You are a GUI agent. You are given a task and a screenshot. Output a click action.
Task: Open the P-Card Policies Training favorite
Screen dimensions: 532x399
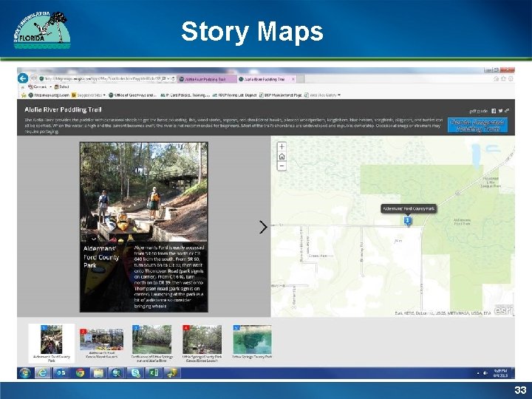coord(185,95)
